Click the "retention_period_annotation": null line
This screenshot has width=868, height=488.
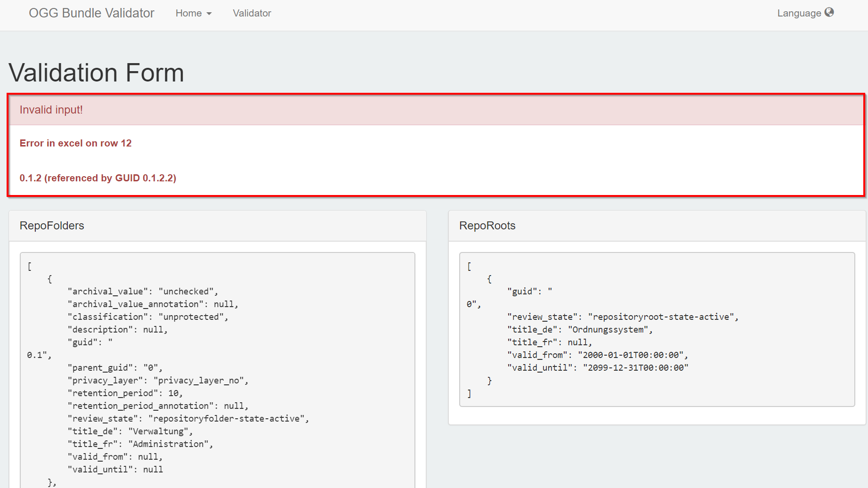coord(158,406)
